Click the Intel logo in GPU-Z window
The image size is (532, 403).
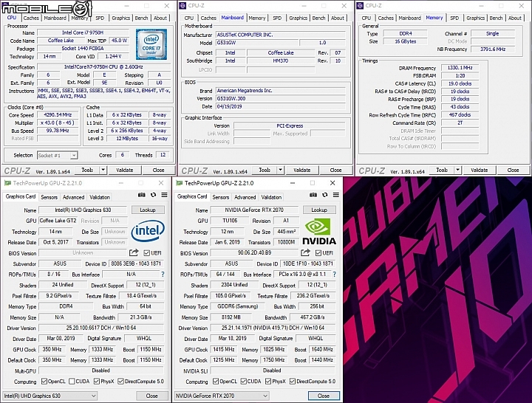(x=148, y=231)
